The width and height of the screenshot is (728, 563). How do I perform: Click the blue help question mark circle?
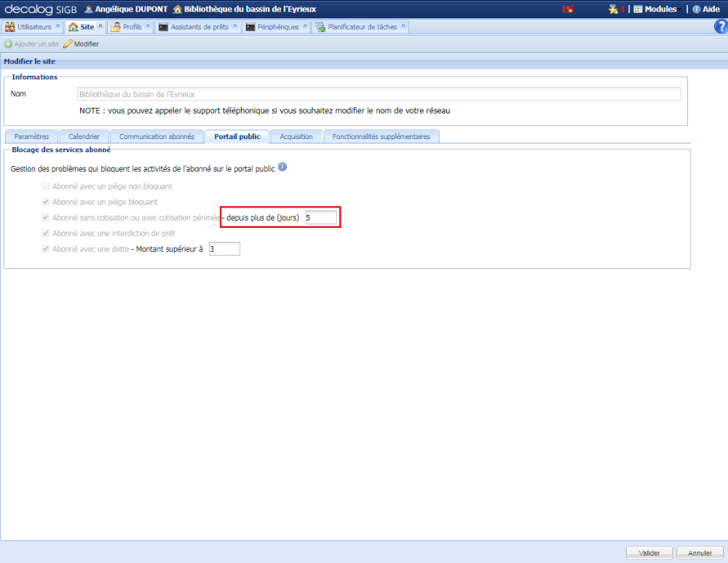point(720,26)
